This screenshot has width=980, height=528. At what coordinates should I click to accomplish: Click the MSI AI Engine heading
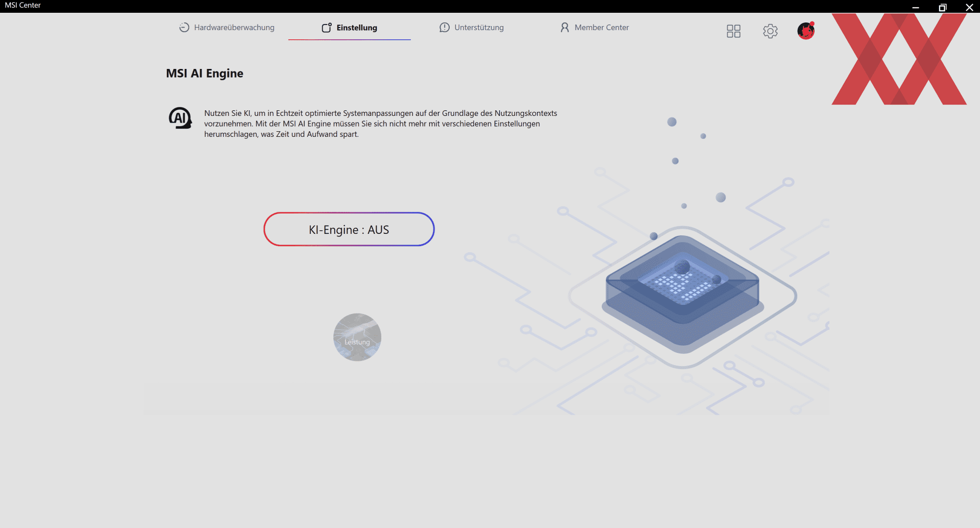205,74
